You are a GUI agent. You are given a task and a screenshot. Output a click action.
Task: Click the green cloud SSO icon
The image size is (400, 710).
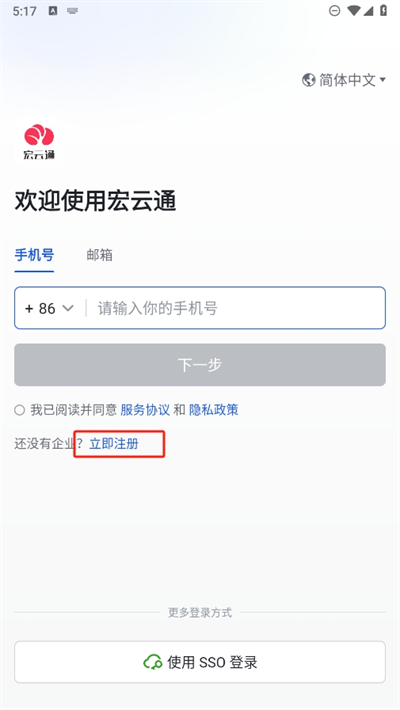pos(153,662)
